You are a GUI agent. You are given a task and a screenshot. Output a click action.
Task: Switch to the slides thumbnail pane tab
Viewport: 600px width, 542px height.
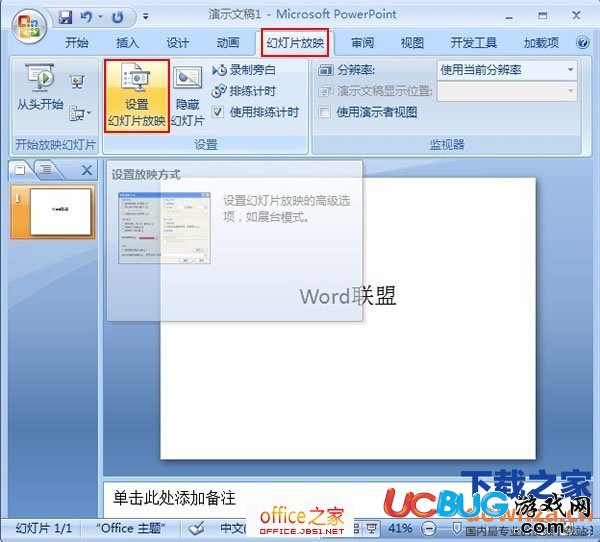coord(20,169)
